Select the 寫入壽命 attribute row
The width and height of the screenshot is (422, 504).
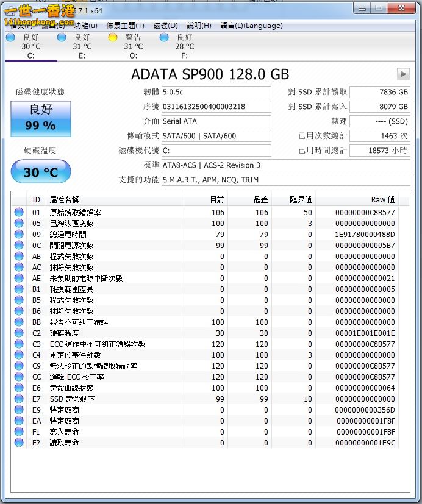206,431
